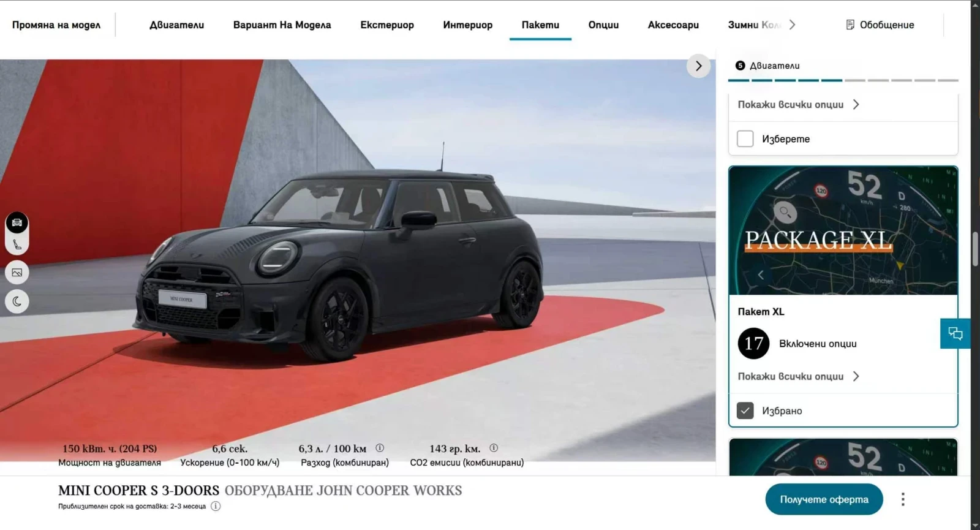
Task: Click fuel consumption info icon
Action: 380,448
